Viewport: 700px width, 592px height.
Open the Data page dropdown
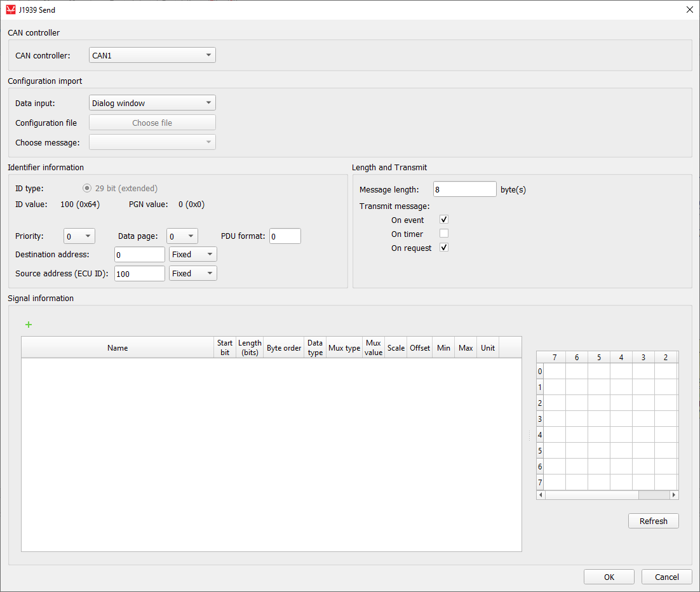(x=182, y=236)
